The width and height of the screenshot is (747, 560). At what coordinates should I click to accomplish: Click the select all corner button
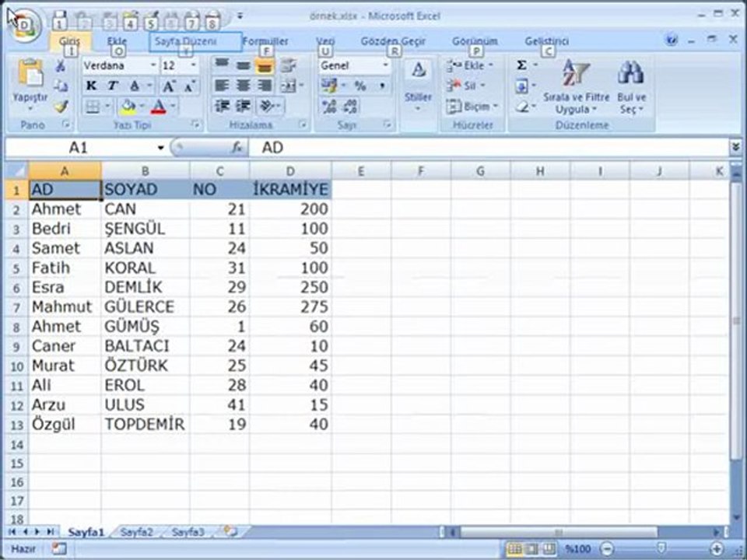tap(16, 171)
